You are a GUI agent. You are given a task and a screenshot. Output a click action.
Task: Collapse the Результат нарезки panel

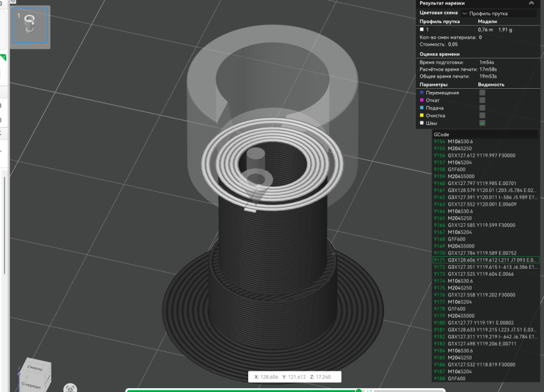[531, 3]
